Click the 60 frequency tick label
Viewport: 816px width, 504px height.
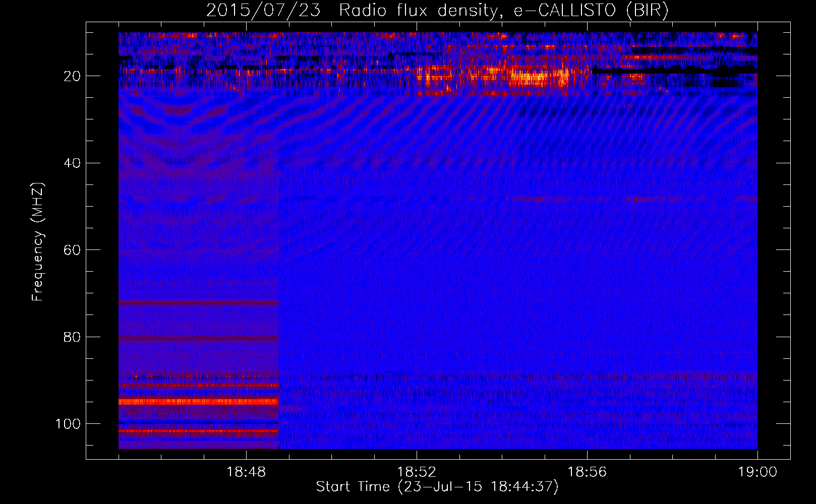click(72, 250)
